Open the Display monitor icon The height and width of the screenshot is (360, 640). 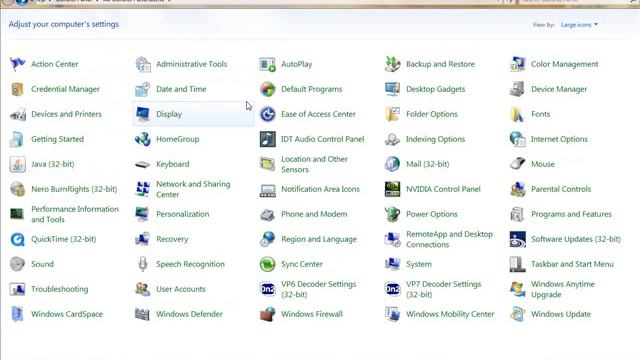tap(142, 114)
